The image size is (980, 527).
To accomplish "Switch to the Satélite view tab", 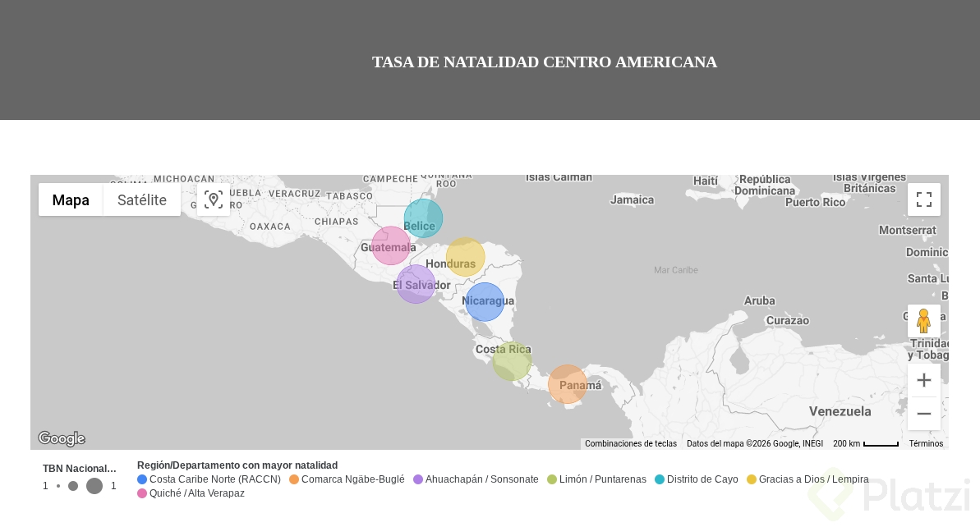I will click(x=142, y=199).
